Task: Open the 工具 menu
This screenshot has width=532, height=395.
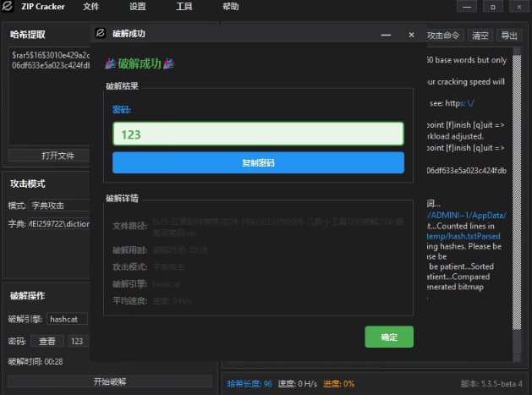Action: pyautogui.click(x=184, y=7)
